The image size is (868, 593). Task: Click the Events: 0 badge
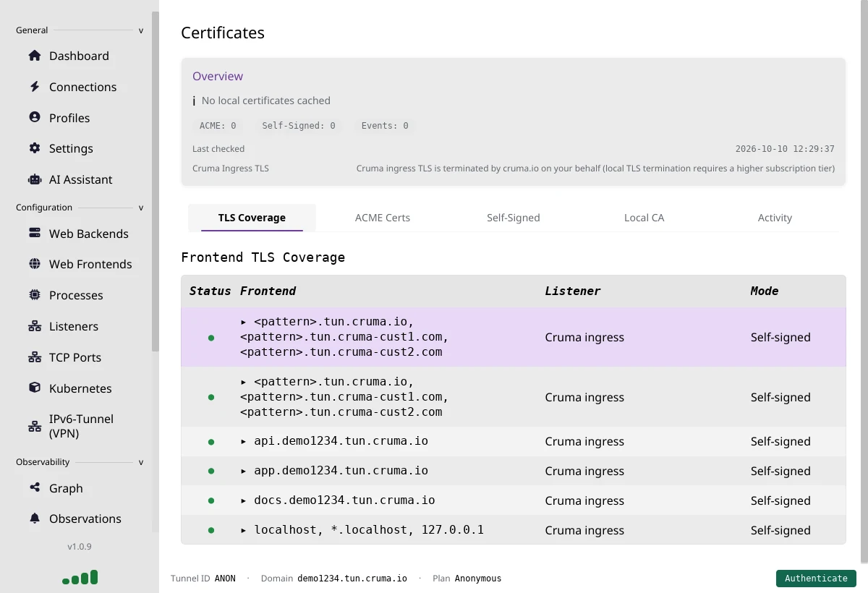pyautogui.click(x=385, y=126)
